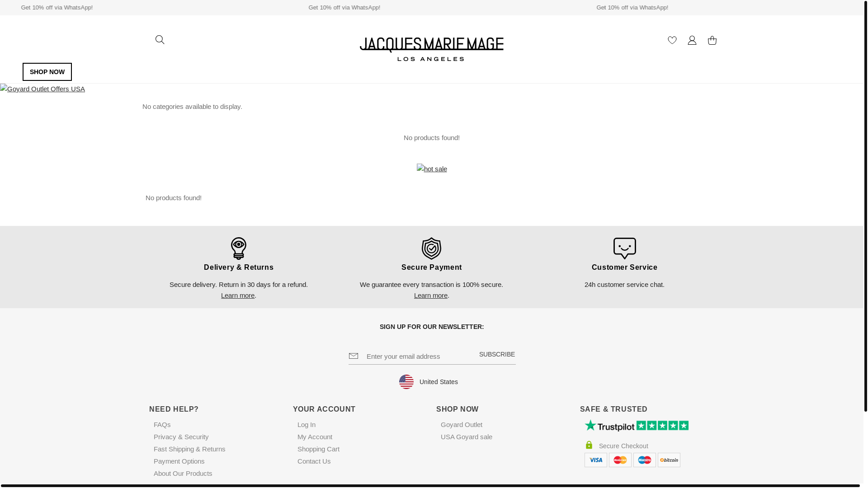Click the Secure Checkout padlock icon
868x488 pixels.
(589, 445)
